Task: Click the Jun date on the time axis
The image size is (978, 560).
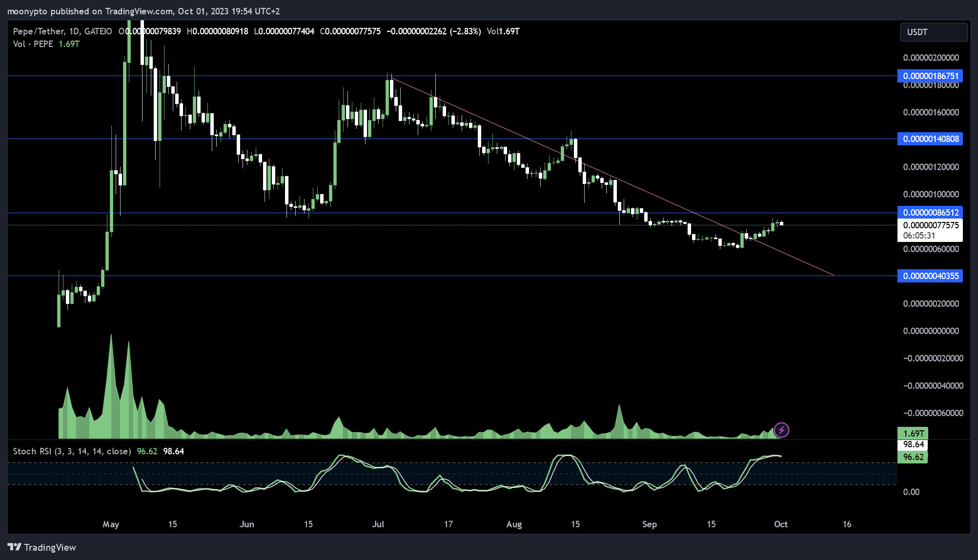Action: point(247,524)
